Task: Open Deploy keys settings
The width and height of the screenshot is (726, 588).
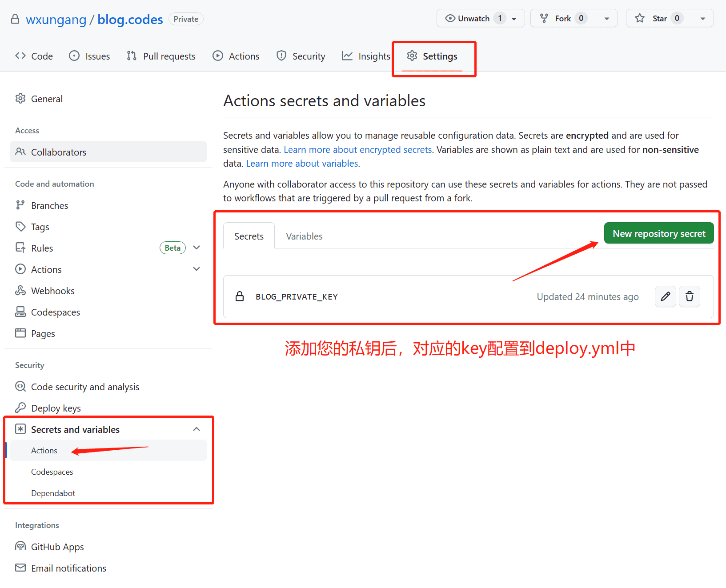Action: (x=108, y=408)
